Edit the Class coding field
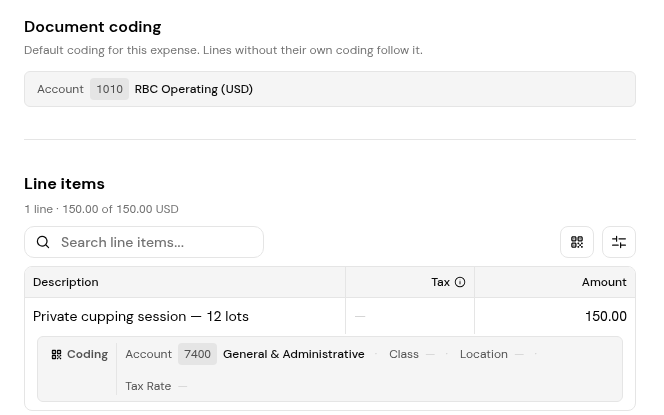This screenshot has width=664, height=415. point(412,354)
